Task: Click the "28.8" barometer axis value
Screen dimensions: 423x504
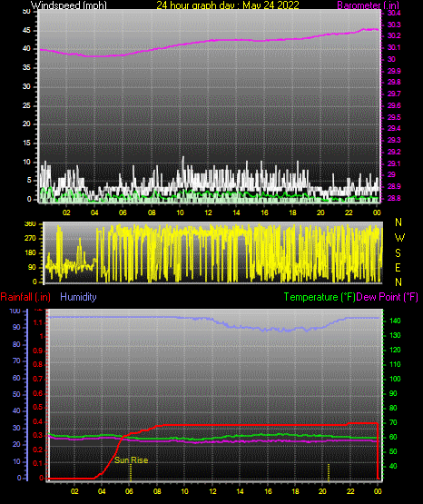Action: coord(394,198)
